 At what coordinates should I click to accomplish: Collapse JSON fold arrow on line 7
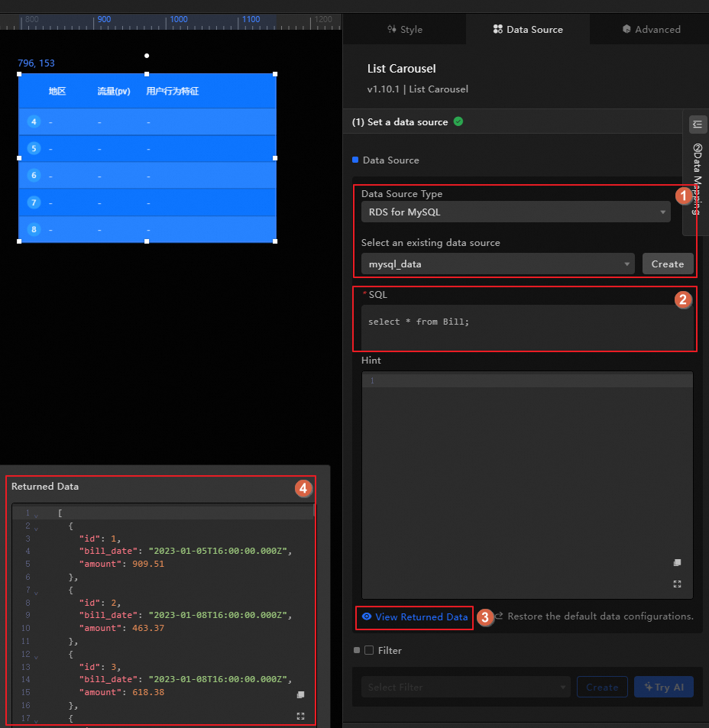pyautogui.click(x=36, y=593)
